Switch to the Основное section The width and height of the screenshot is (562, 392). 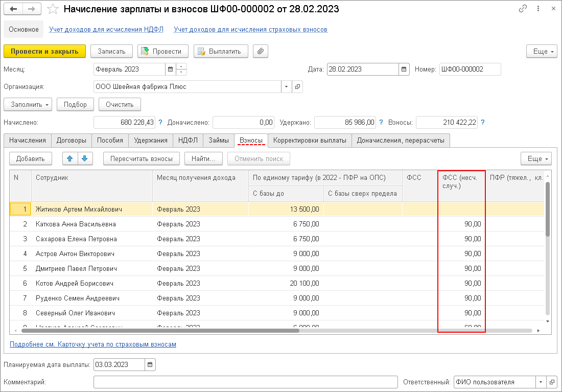pyautogui.click(x=24, y=30)
